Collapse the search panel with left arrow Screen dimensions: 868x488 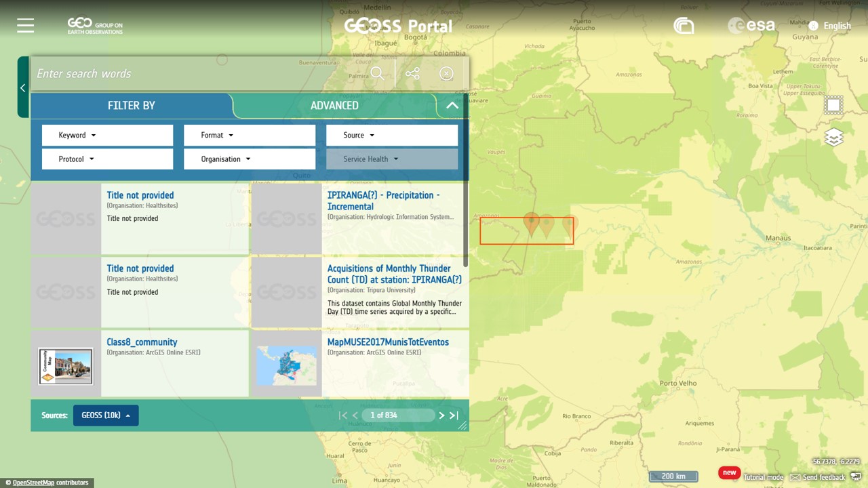(x=23, y=87)
